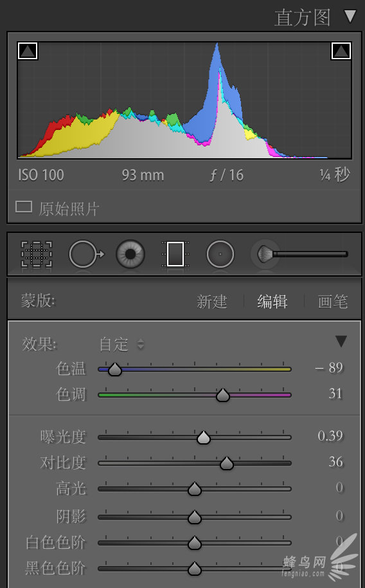Image resolution: width=365 pixels, height=588 pixels.
Task: Check the 原始照片 checkbox
Action: click(24, 207)
